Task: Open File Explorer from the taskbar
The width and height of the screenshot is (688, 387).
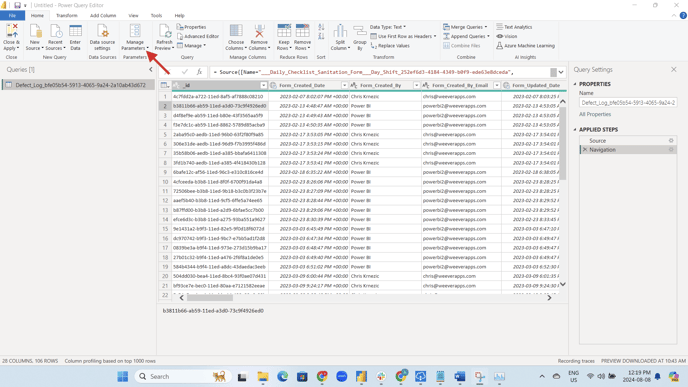Action: point(263,376)
